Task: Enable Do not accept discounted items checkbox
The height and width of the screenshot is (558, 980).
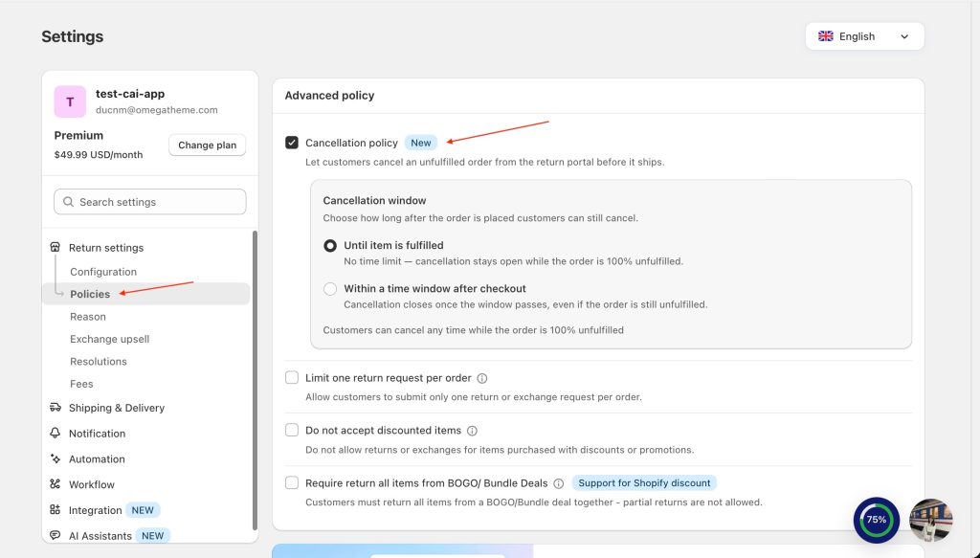Action: pyautogui.click(x=292, y=430)
